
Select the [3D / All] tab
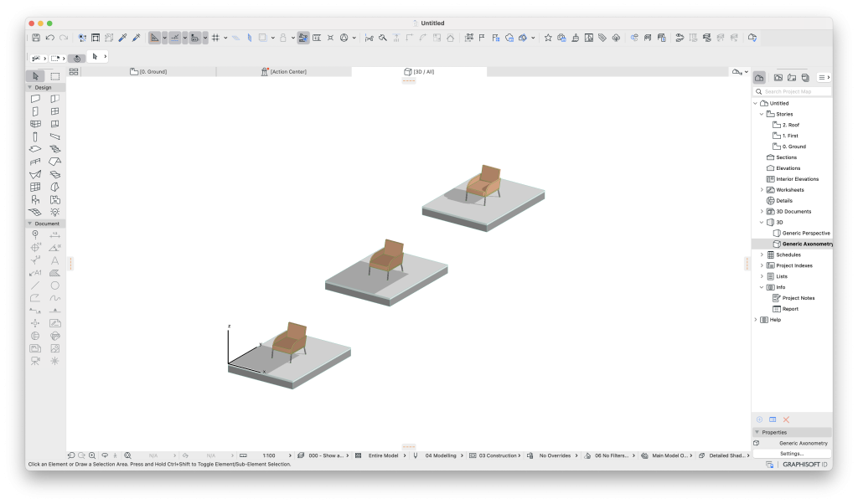point(419,72)
